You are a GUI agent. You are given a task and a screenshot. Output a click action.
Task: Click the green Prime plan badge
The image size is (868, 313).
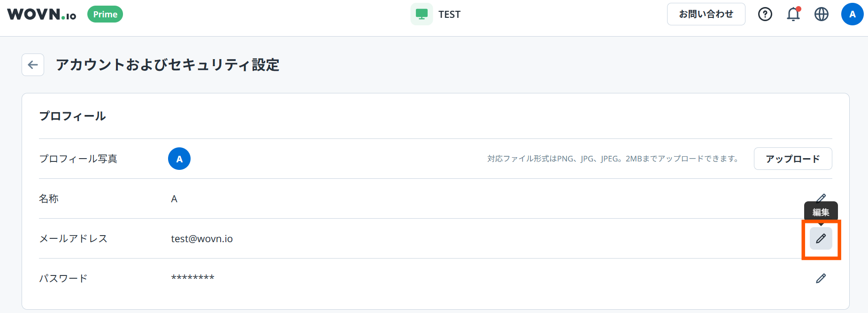click(105, 15)
